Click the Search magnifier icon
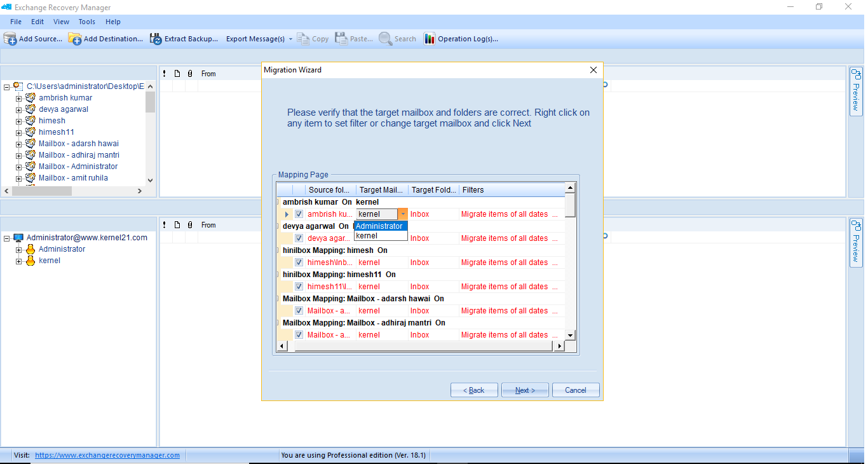The image size is (868, 464). (385, 39)
